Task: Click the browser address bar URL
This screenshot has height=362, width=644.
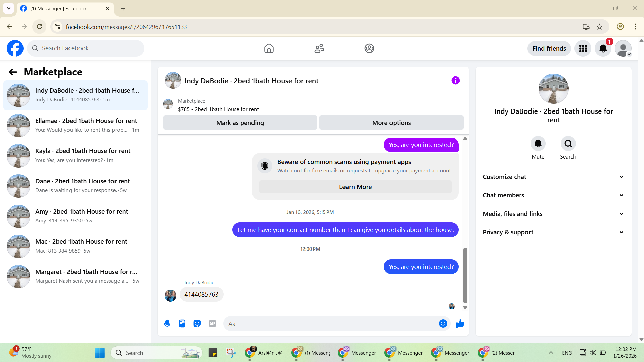Action: tap(126, 27)
